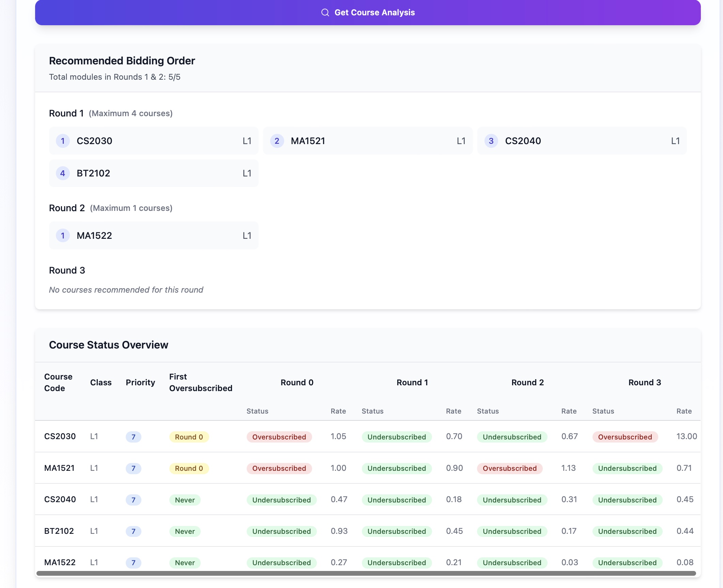Click the Priority column header
The height and width of the screenshot is (588, 723).
(x=140, y=382)
